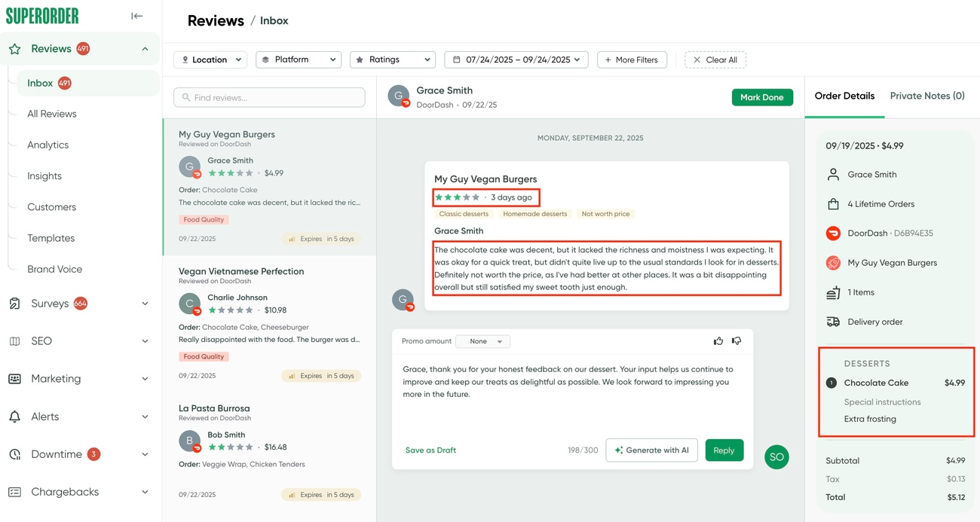Click the DoorDash logo icon in Order Details

(x=833, y=233)
